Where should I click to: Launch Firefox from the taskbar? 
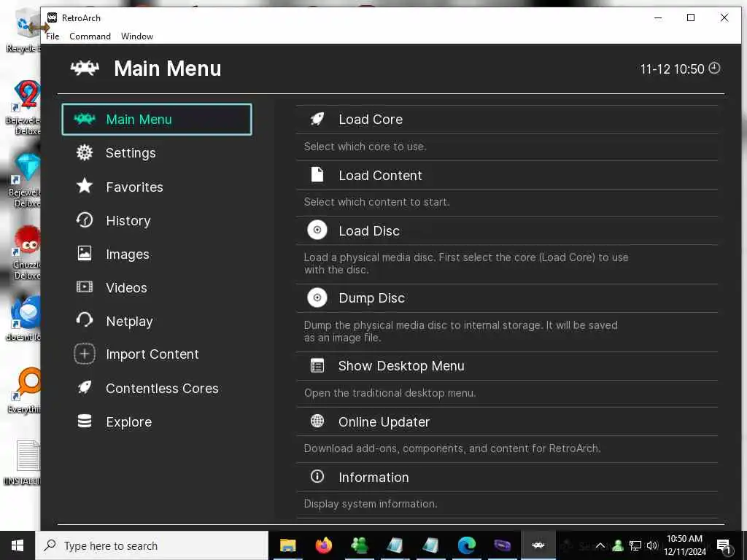pos(323,545)
